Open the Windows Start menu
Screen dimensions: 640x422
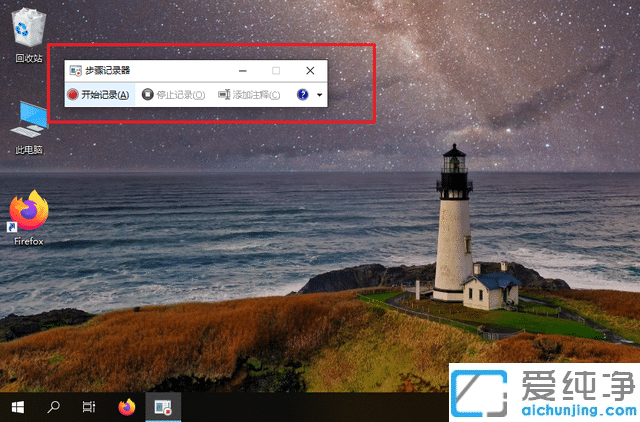tap(18, 407)
